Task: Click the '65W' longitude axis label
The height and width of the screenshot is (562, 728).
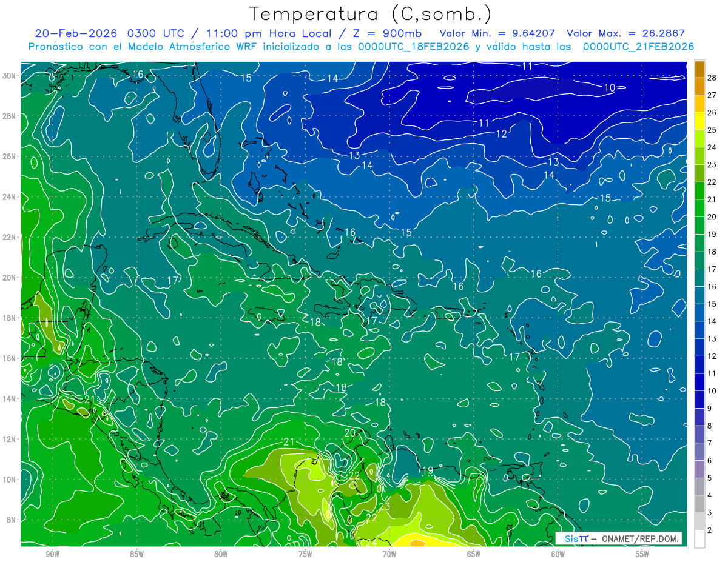Action: click(x=474, y=555)
